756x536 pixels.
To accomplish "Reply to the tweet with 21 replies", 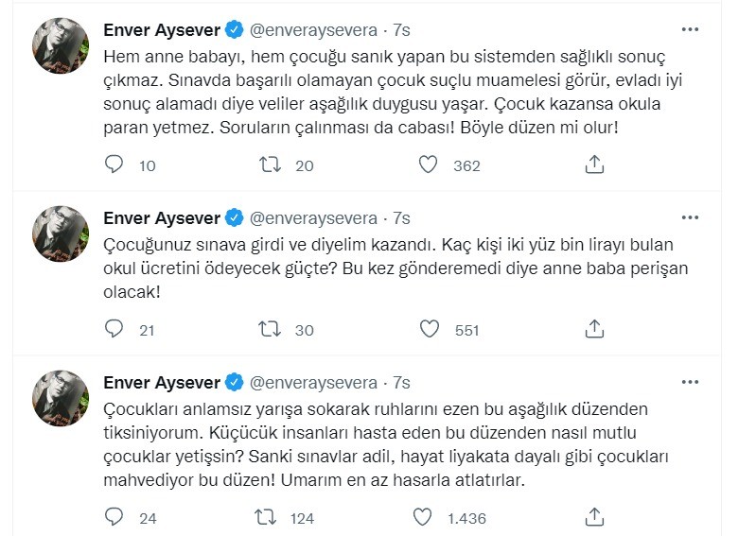I will coord(114,329).
